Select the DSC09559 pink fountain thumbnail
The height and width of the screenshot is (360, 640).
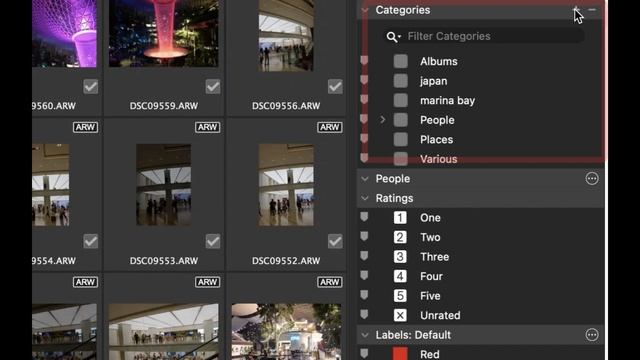pos(164,33)
